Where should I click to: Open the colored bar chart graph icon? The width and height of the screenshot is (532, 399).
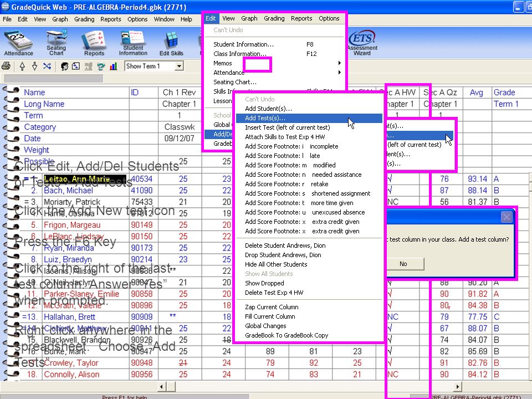113,66
